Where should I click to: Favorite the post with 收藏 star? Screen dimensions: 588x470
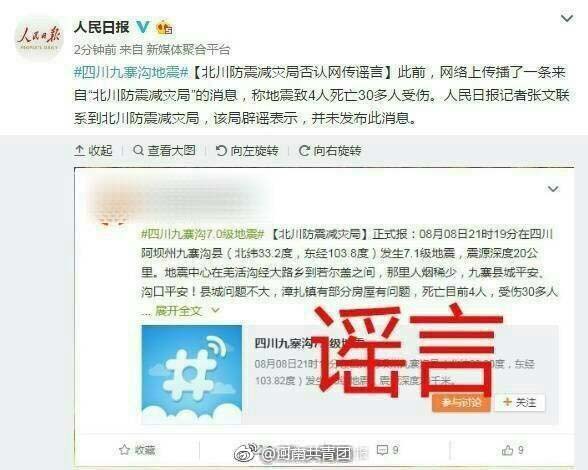(137, 450)
